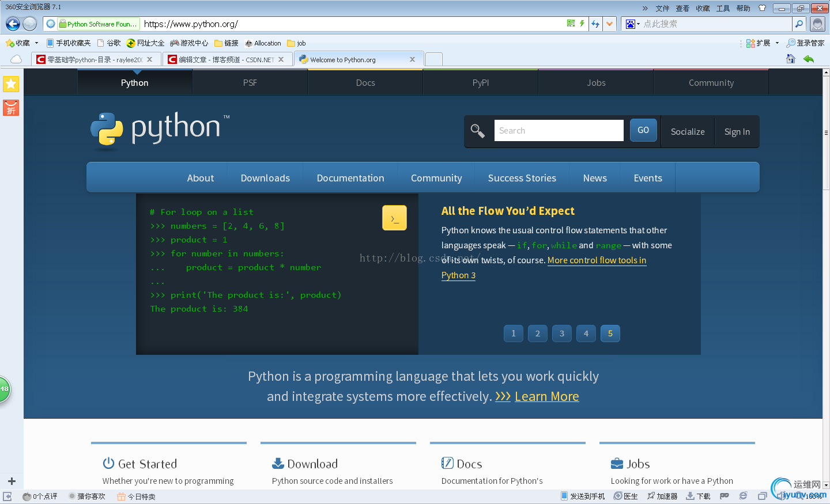Follow the Learn More link
This screenshot has width=830, height=504.
point(546,396)
